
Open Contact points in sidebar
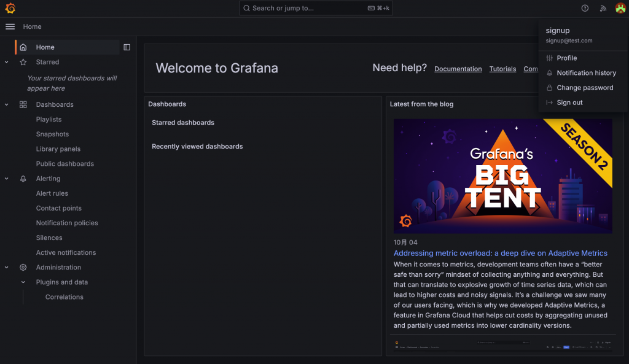[58, 209]
